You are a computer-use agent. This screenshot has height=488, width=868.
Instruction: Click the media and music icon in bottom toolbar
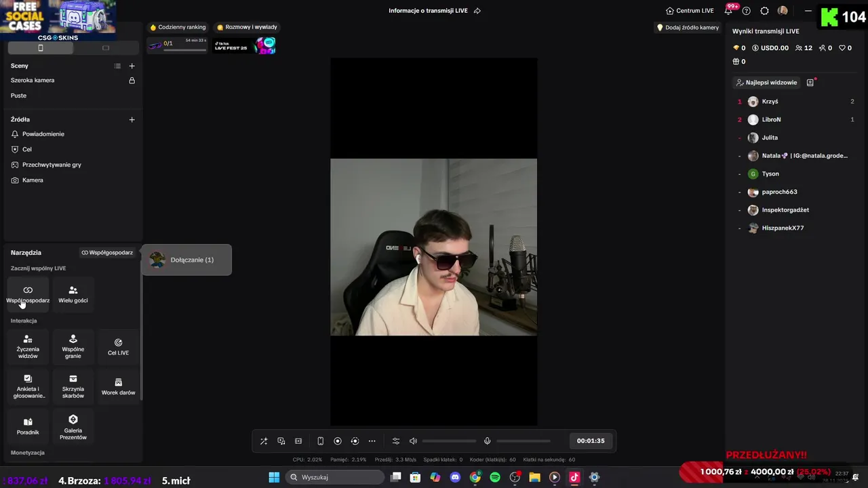281,441
